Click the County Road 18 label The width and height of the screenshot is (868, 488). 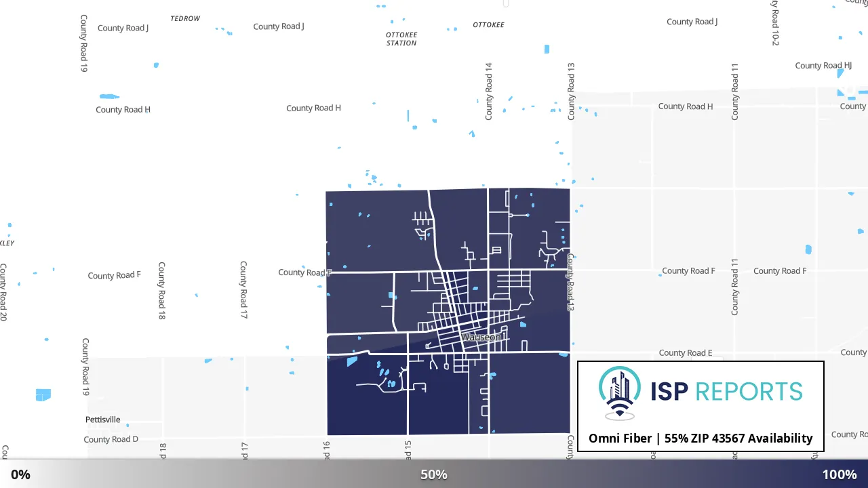pos(162,291)
